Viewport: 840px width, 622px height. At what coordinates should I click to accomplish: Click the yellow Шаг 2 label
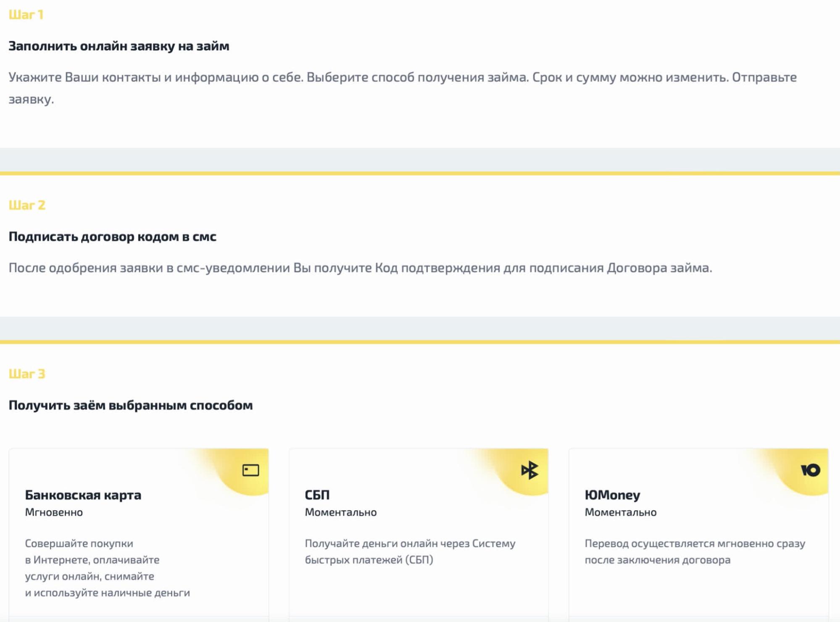[27, 205]
